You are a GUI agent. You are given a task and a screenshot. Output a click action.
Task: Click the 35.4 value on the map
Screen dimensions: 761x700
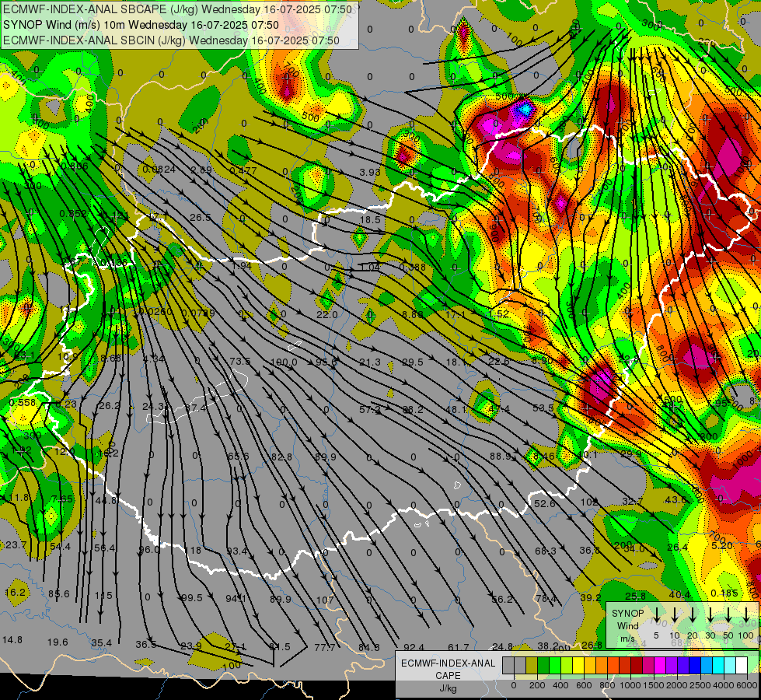101,643
